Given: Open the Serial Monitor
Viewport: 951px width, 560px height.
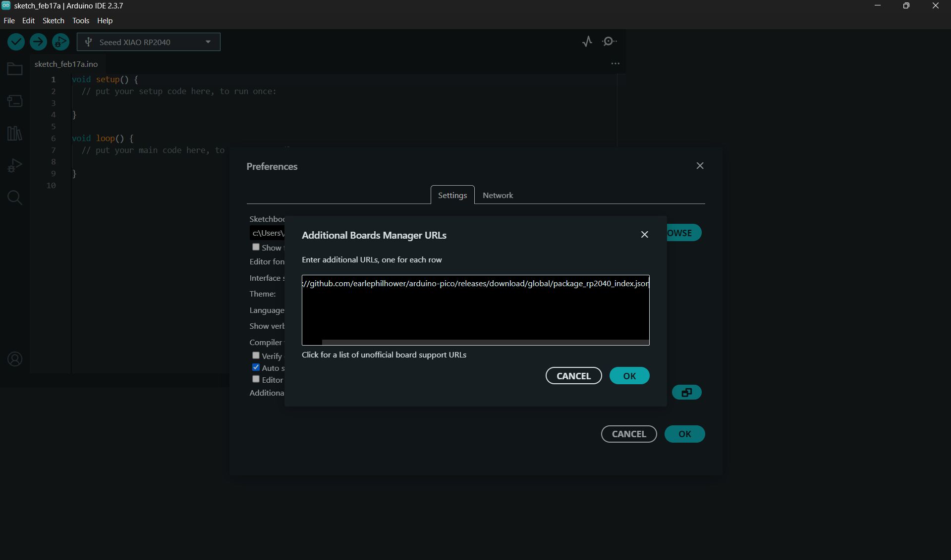Looking at the screenshot, I should pos(610,42).
